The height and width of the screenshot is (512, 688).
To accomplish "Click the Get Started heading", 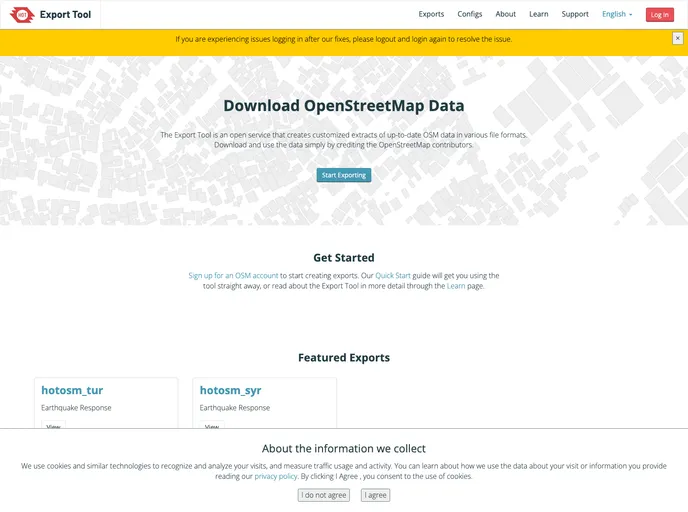I will [x=344, y=258].
